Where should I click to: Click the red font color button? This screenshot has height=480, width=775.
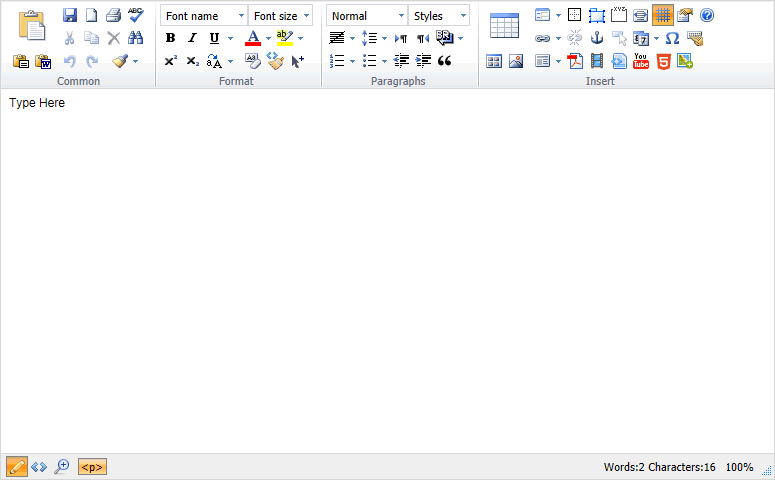[253, 38]
